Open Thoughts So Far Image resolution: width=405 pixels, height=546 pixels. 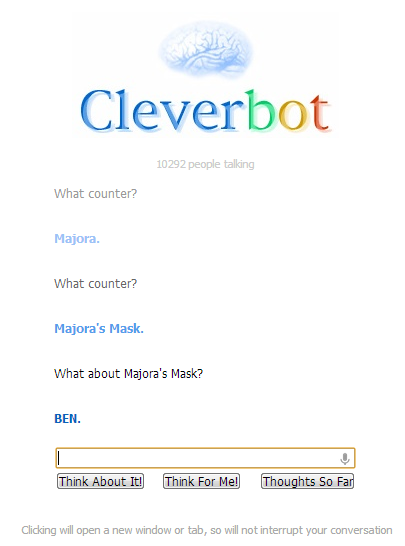pos(307,481)
